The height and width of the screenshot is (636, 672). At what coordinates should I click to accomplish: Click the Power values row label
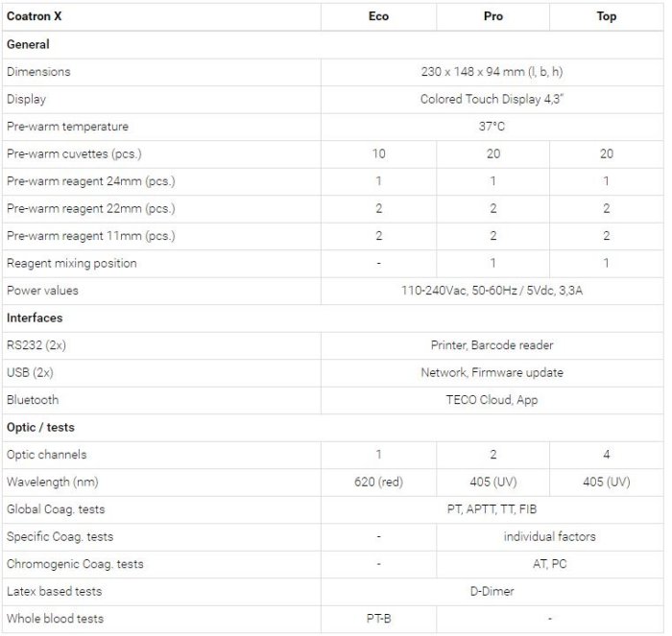pos(42,291)
